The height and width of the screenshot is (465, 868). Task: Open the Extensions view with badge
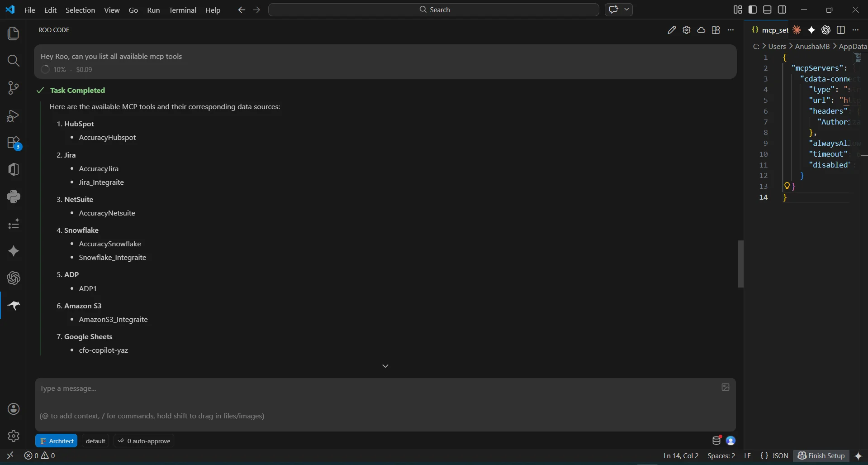click(x=14, y=143)
